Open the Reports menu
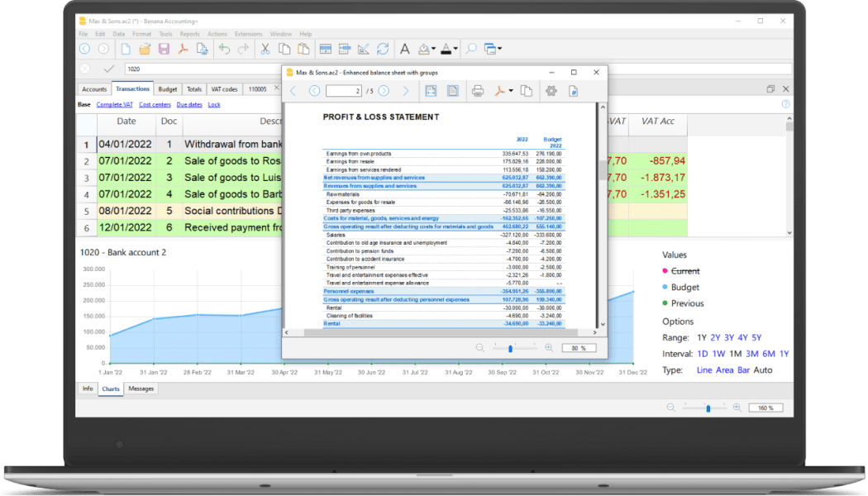Viewport: 868px width, 496px height. tap(189, 34)
